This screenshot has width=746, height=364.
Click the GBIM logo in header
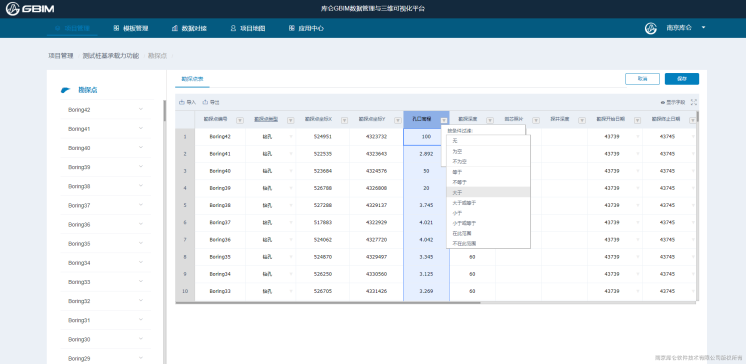(x=29, y=9)
